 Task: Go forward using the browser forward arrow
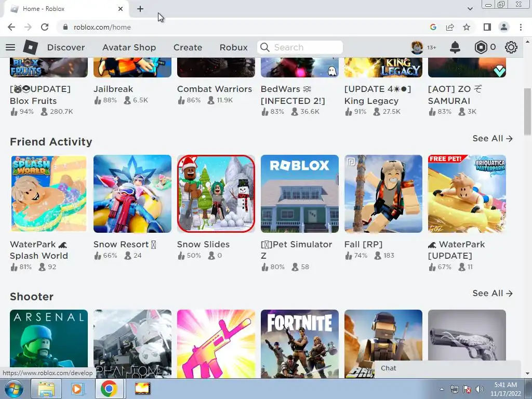[x=28, y=27]
